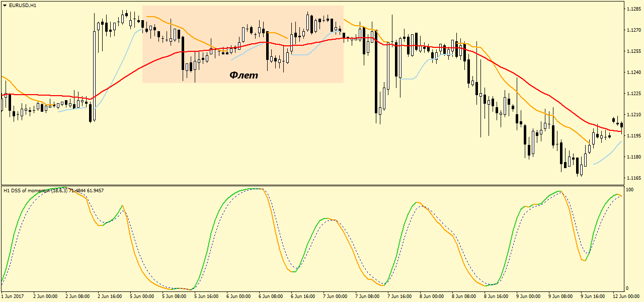Click the 5 Jun 00:00 time label

[x=141, y=296]
